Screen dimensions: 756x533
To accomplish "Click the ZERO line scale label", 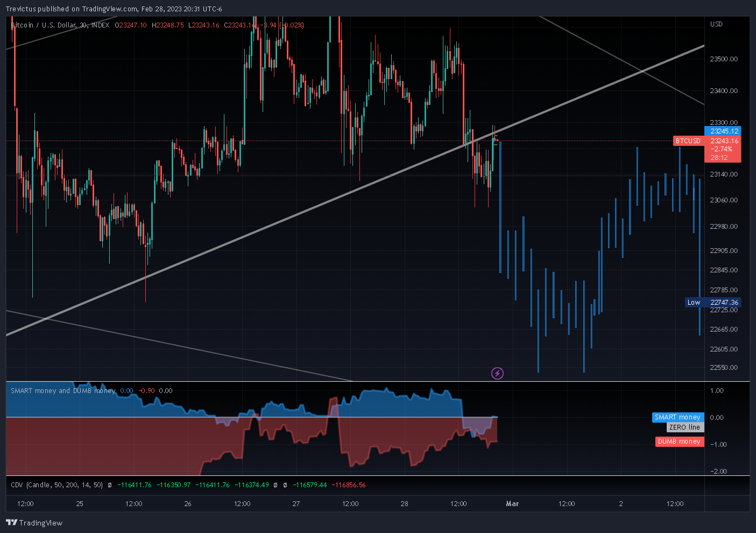I will [685, 427].
